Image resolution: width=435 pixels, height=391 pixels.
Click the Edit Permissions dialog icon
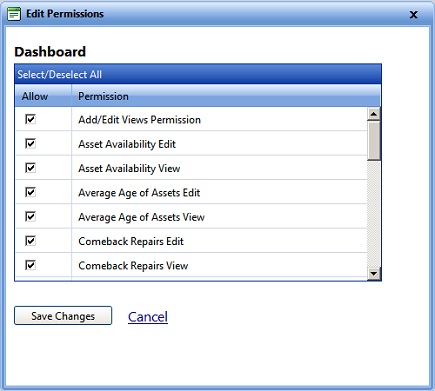tap(14, 14)
